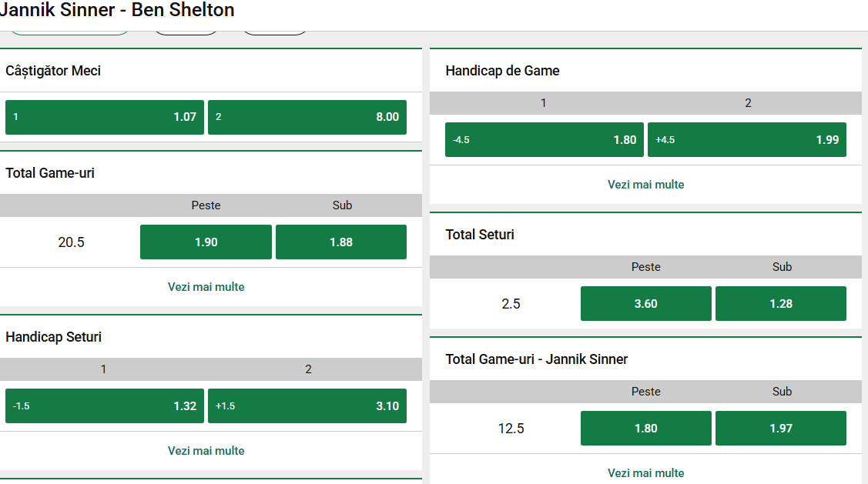Open Vezi mai multe under Total Game-uri
Screen dimensions: 868x484
tap(206, 287)
